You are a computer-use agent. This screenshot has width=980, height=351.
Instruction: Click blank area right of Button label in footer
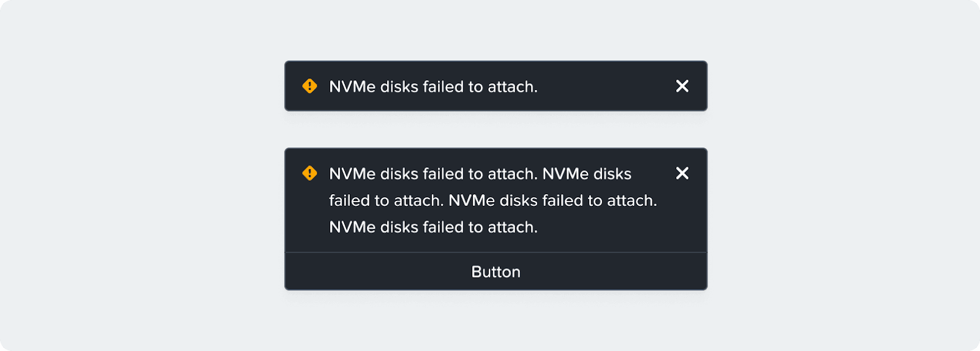point(612,272)
